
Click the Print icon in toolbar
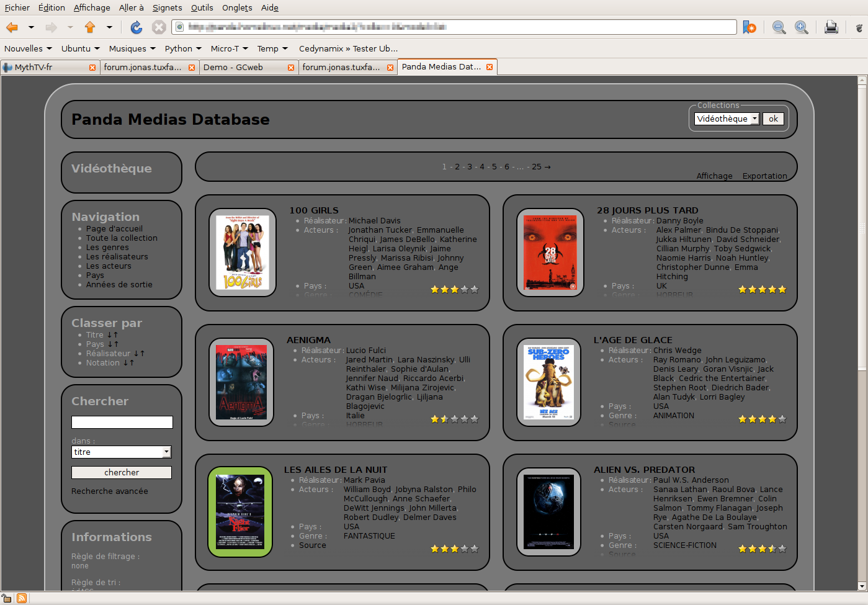[x=831, y=27]
